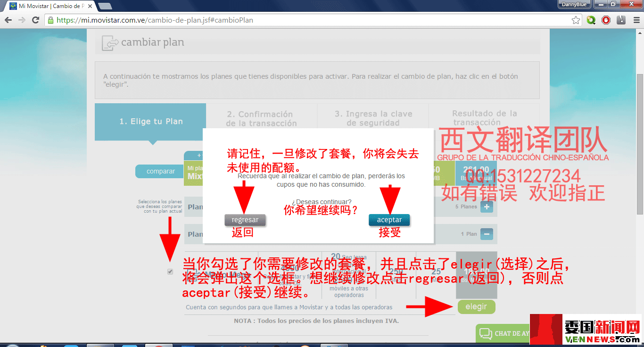The width and height of the screenshot is (644, 347).
Task: Click the cambiar plan heading text
Action: [152, 42]
